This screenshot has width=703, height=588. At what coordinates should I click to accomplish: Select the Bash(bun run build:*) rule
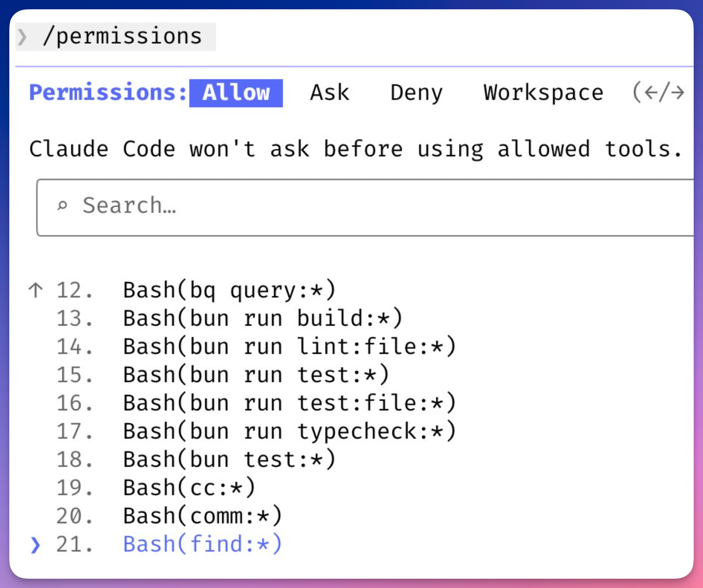tap(263, 319)
